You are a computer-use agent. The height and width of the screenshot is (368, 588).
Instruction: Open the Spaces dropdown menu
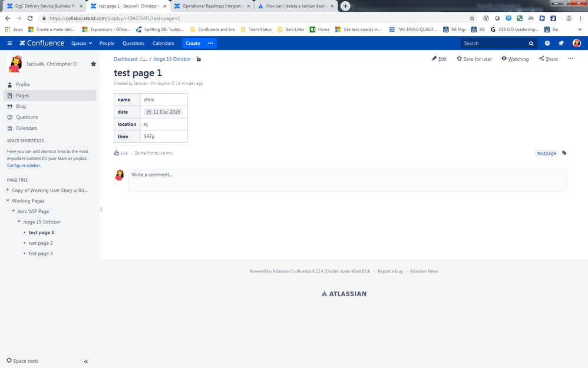82,43
